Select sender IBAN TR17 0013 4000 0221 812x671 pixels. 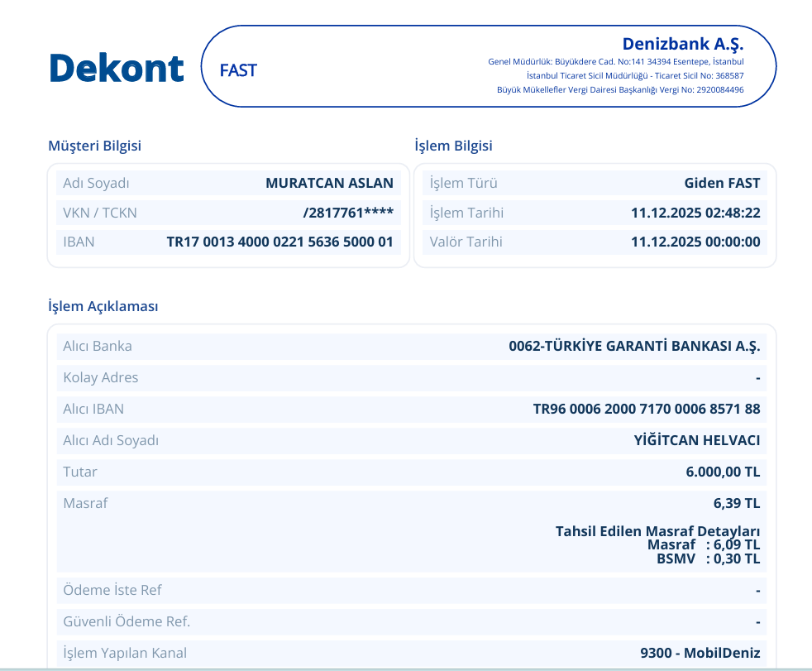click(x=279, y=242)
